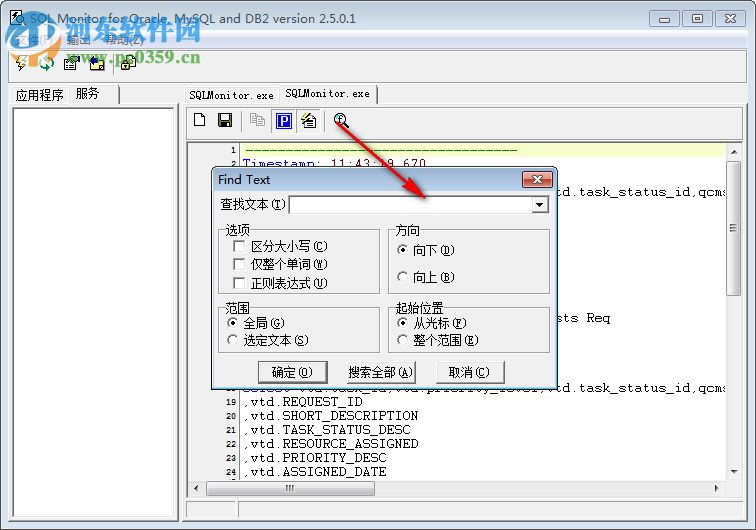Toggle the blue P toolbar button
This screenshot has height=530, width=756.
(284, 121)
